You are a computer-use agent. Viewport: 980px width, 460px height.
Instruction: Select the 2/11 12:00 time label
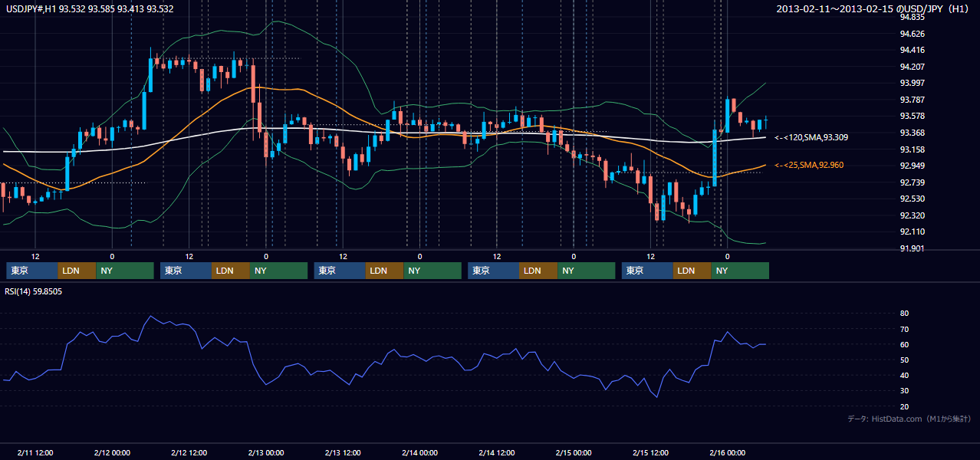(35, 452)
